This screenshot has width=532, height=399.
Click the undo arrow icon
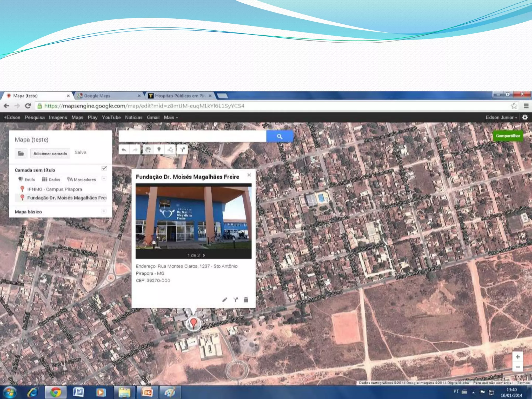(124, 149)
